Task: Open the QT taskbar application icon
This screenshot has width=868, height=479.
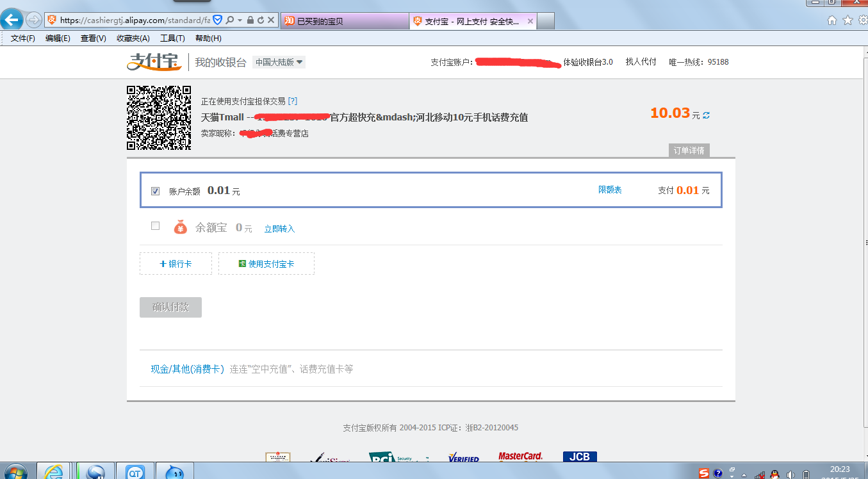Action: click(x=135, y=472)
